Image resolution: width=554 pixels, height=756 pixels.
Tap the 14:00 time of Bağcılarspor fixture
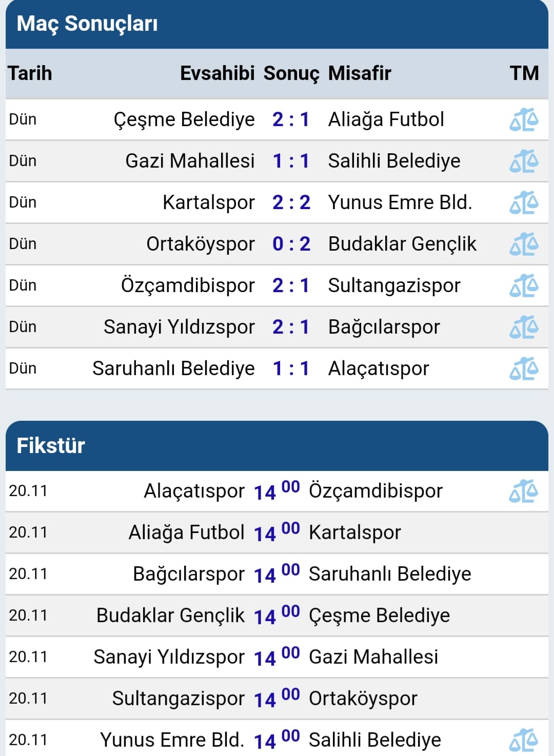pos(277,574)
